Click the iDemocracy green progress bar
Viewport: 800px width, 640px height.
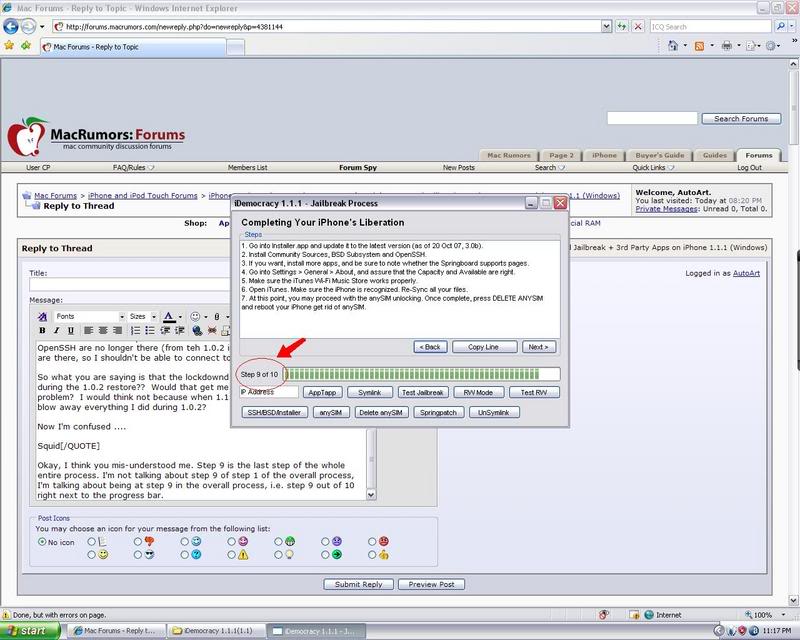421,374
